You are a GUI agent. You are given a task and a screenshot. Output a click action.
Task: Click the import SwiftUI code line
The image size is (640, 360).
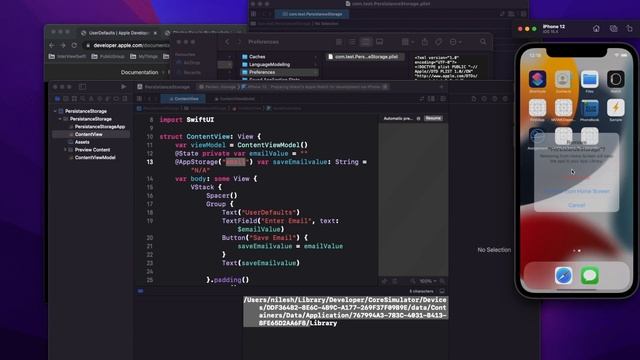(x=187, y=120)
